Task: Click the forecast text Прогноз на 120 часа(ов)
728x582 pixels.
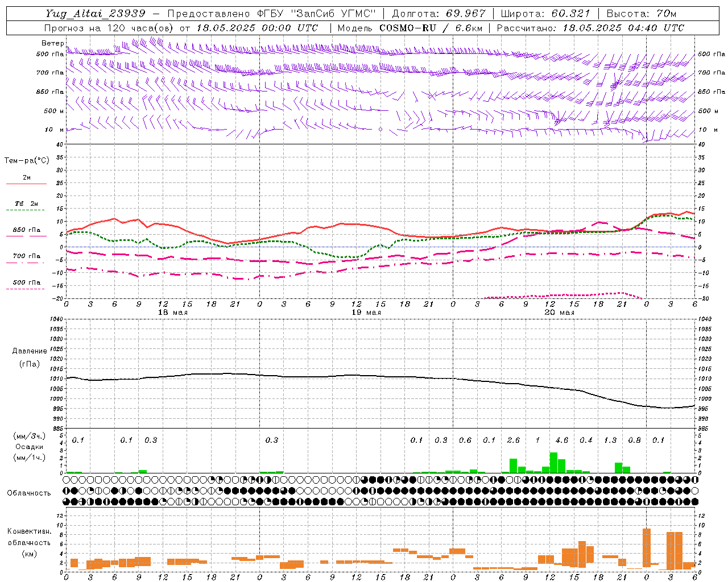Action: pyautogui.click(x=110, y=28)
